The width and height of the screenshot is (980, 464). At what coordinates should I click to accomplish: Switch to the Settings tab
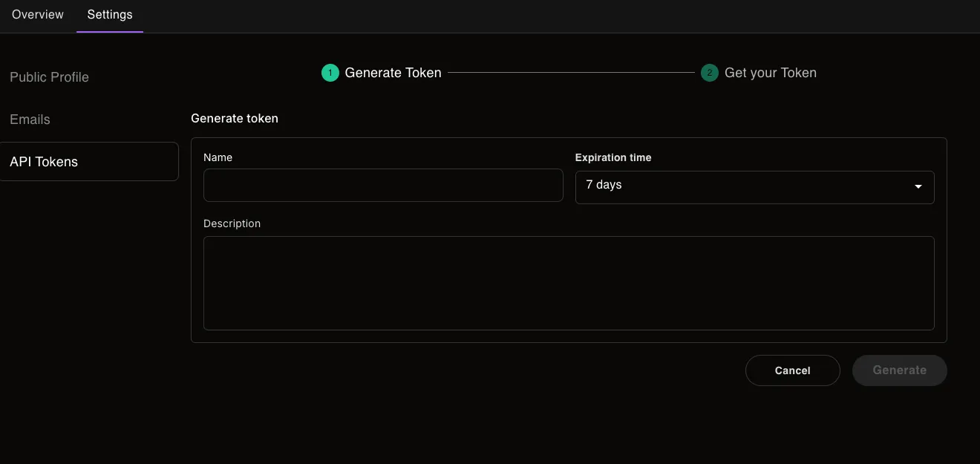tap(109, 14)
